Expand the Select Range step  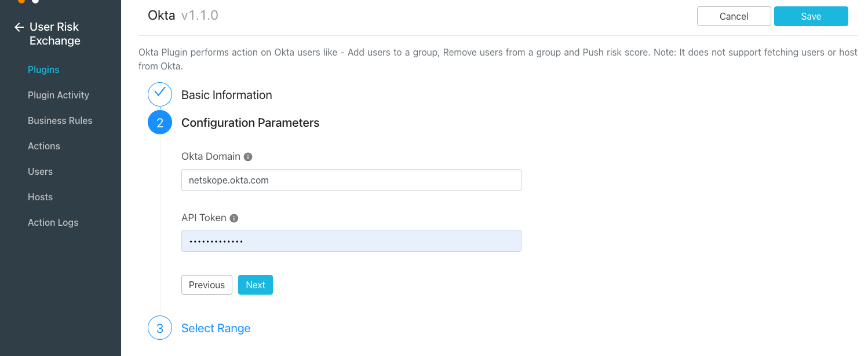click(x=216, y=328)
